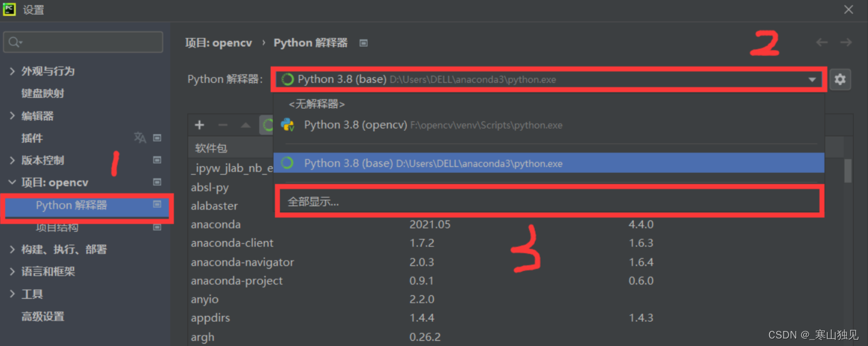Click the uninstall package minus icon
This screenshot has width=868, height=346.
[223, 124]
